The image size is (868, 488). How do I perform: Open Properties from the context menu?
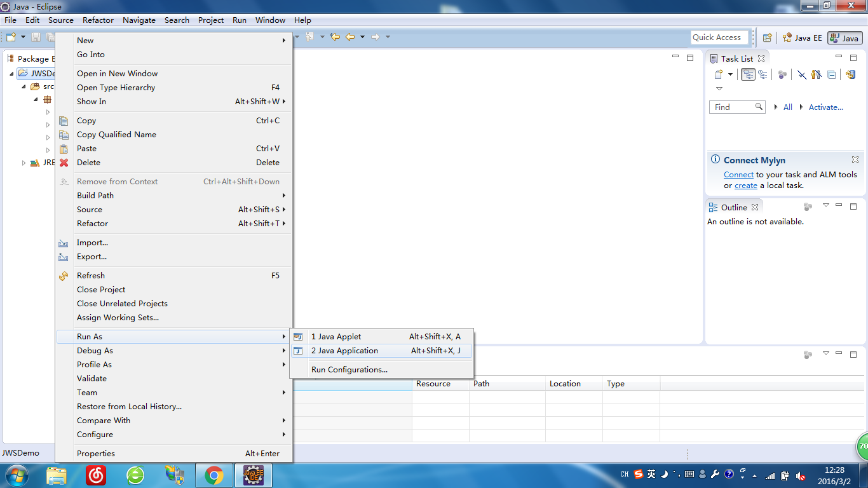click(x=174, y=454)
